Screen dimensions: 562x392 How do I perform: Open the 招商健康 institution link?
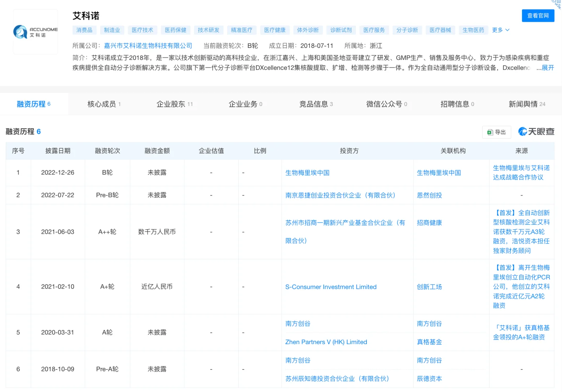[430, 223]
